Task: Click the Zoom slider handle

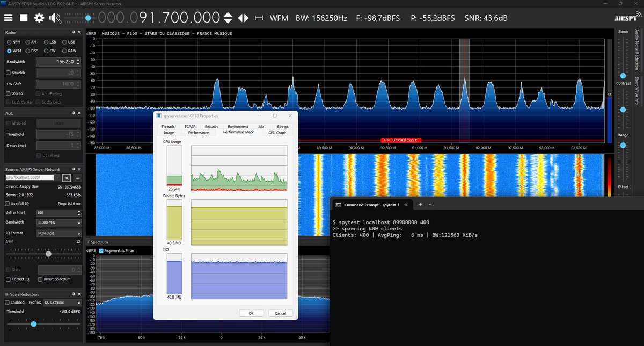Action: pos(623,75)
